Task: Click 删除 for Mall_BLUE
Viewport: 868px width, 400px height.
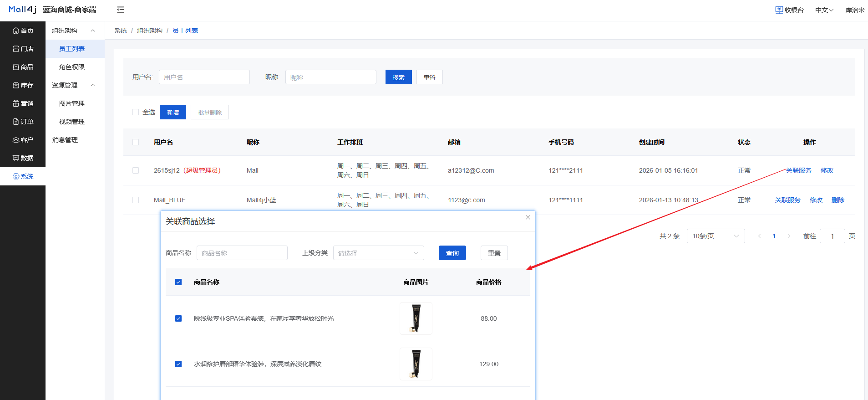Action: tap(838, 200)
